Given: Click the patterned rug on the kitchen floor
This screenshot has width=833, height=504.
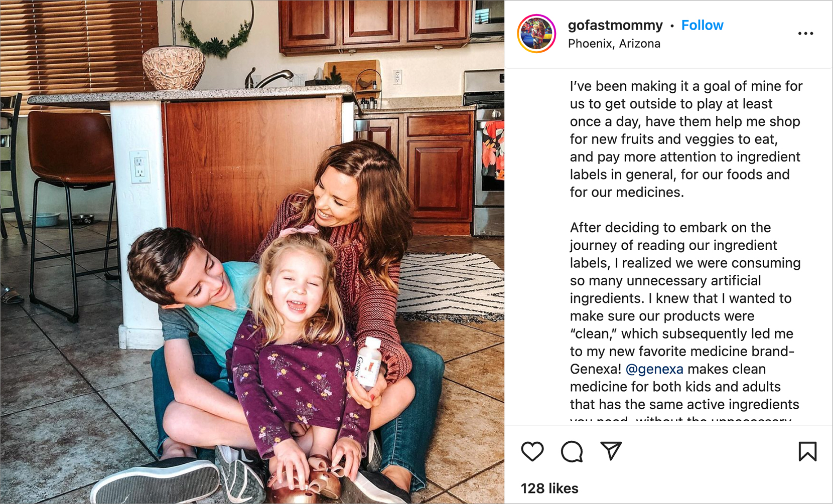Looking at the screenshot, I should tap(452, 286).
